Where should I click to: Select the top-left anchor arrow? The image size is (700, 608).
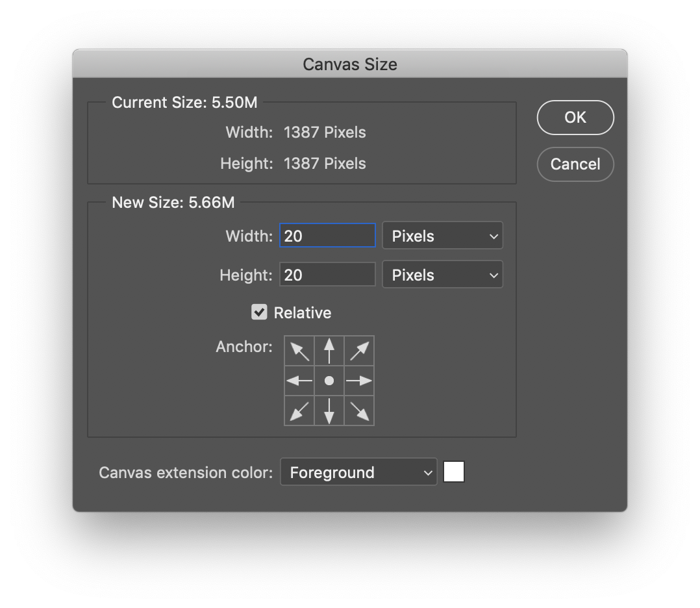(x=299, y=350)
